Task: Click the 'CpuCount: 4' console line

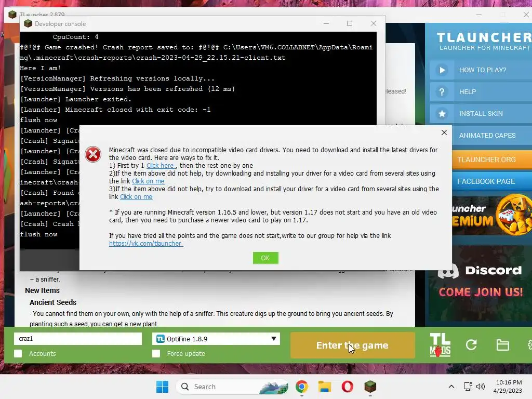Action: coord(76,37)
